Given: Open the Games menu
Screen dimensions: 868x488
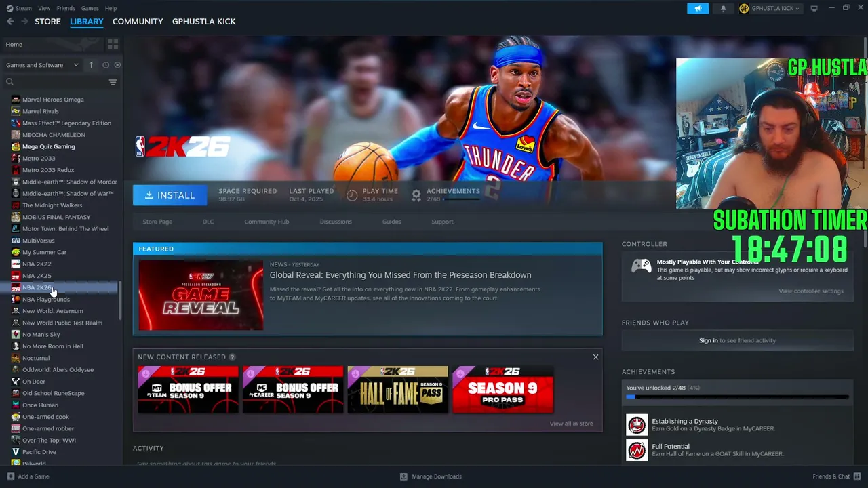Looking at the screenshot, I should [x=90, y=8].
